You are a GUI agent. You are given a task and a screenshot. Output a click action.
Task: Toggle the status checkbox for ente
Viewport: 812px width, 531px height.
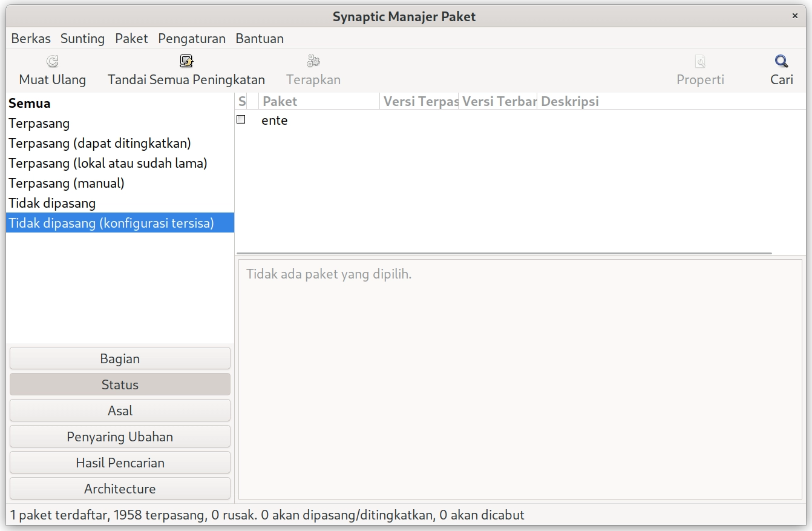[x=241, y=120]
